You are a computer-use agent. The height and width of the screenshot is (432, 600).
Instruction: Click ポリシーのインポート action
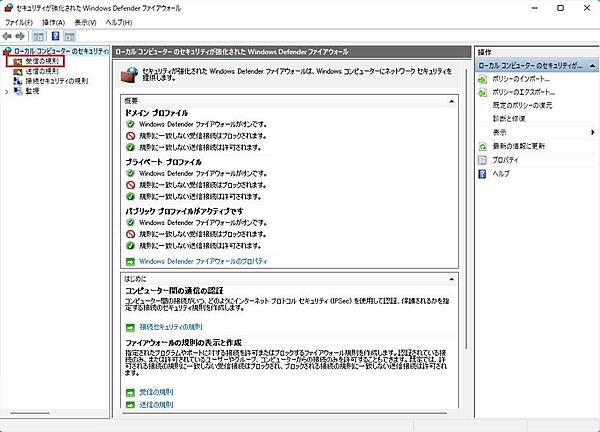[521, 79]
